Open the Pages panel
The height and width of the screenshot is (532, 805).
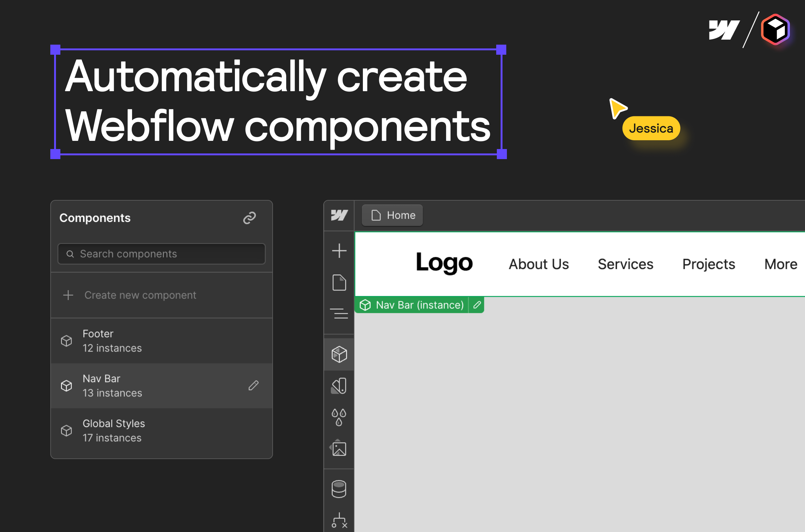339,282
